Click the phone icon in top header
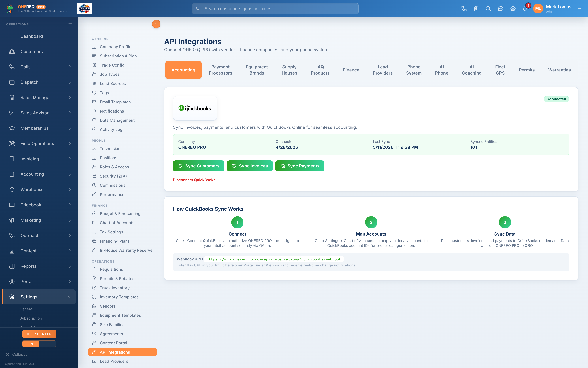 pyautogui.click(x=464, y=9)
